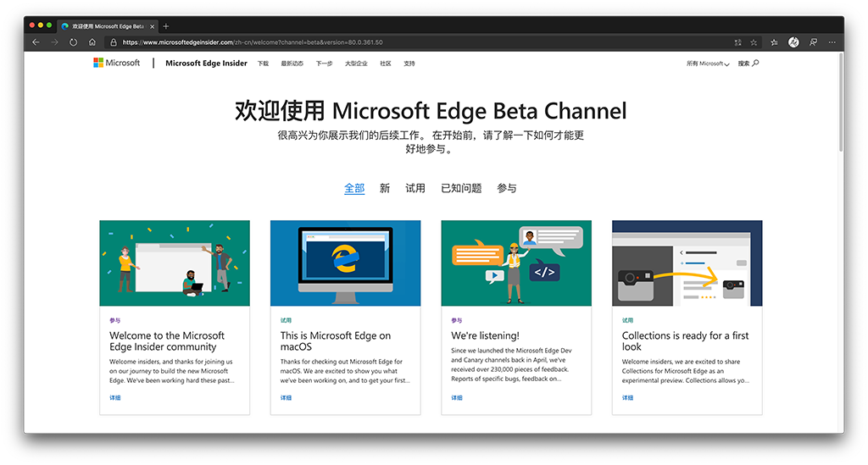Click the 欢迎使用 Microsoft Edge Beta Channel heading
Viewport: 868px width, 465px height.
[x=431, y=111]
